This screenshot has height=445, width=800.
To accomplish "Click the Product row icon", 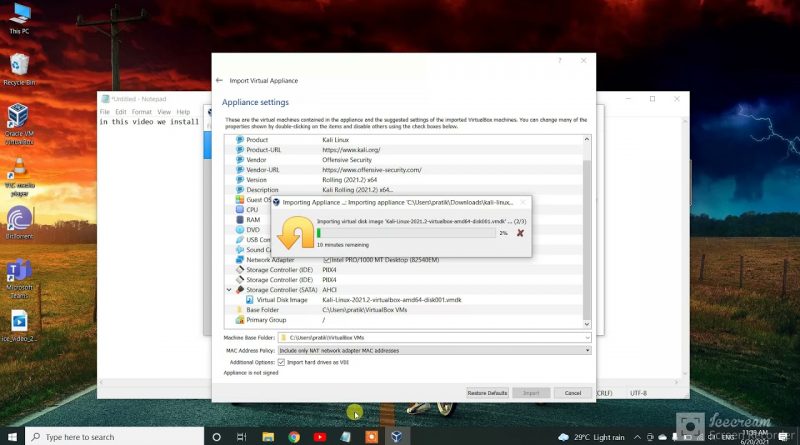I will click(240, 140).
